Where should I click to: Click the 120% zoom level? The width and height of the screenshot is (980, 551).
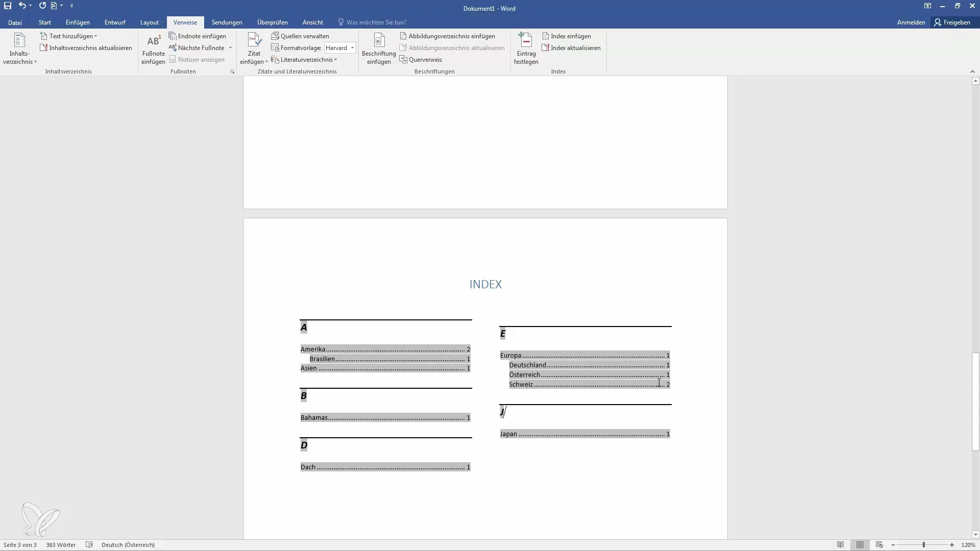[x=968, y=545]
